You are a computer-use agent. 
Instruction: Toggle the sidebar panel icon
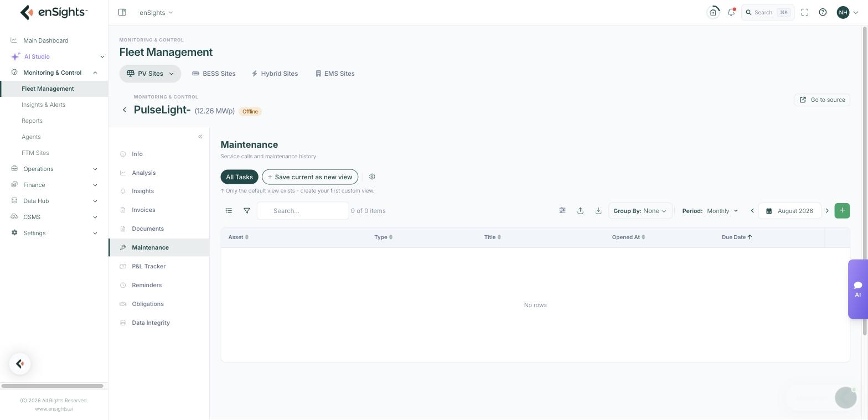point(122,12)
